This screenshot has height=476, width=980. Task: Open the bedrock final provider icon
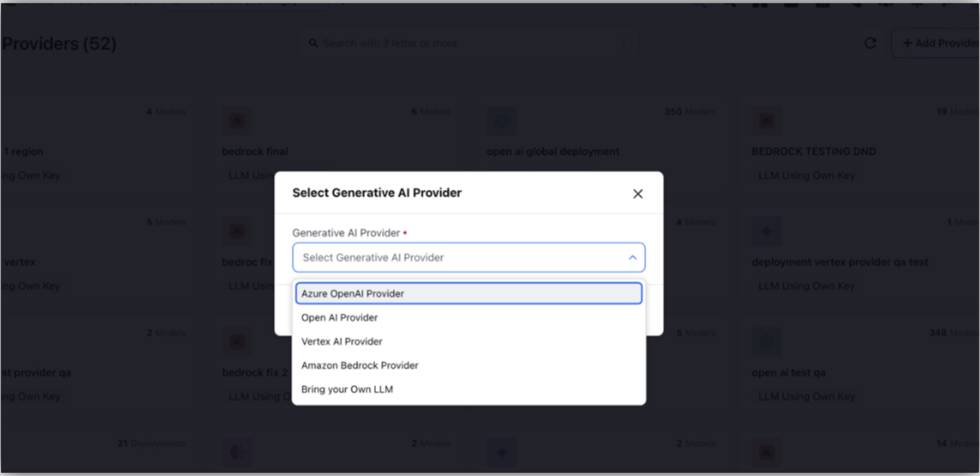(x=237, y=121)
